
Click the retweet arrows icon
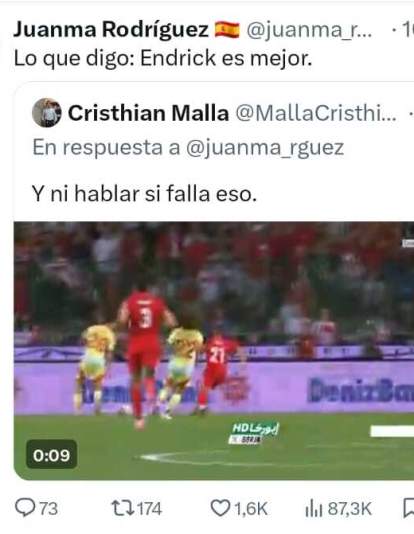(x=122, y=508)
